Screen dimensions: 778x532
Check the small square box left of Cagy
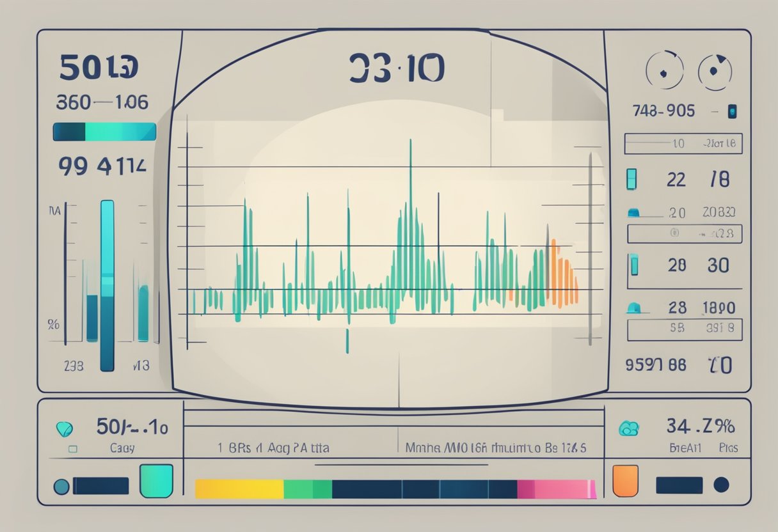(x=72, y=449)
